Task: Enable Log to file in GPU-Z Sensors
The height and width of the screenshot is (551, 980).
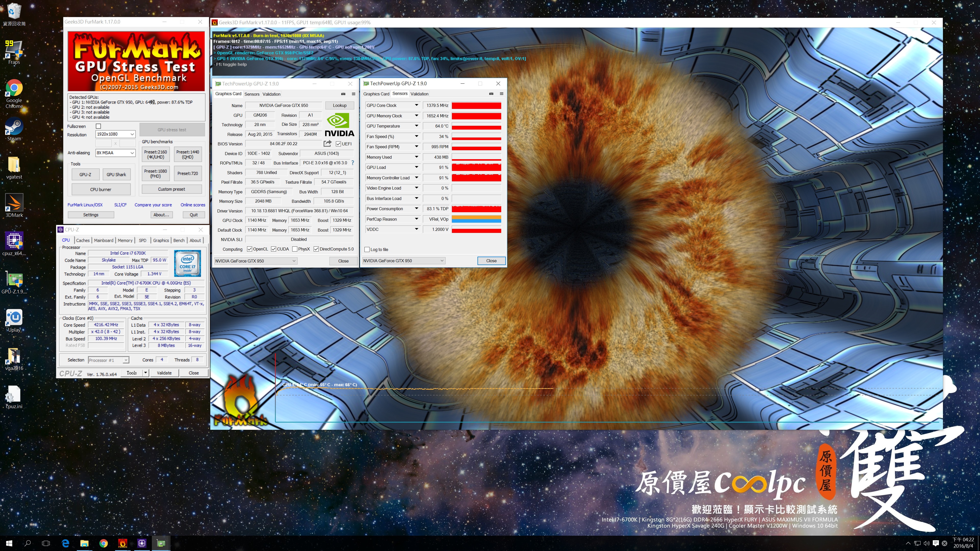Action: [x=367, y=249]
